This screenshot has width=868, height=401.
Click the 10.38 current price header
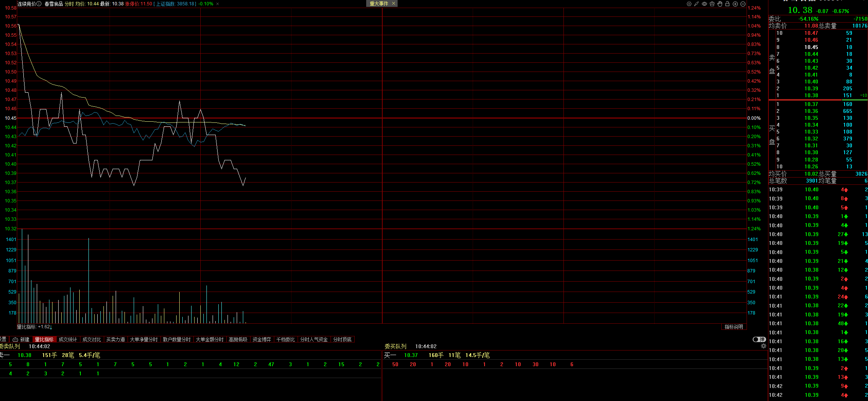[800, 10]
